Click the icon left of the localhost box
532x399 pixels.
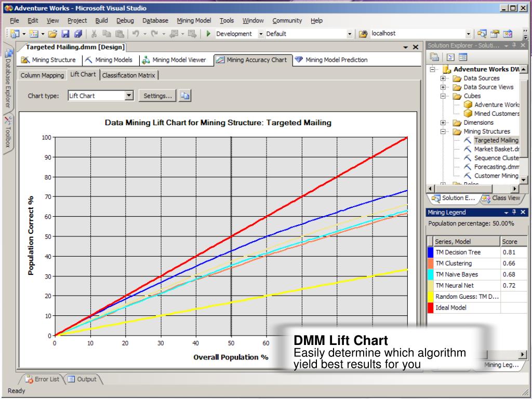tap(363, 34)
